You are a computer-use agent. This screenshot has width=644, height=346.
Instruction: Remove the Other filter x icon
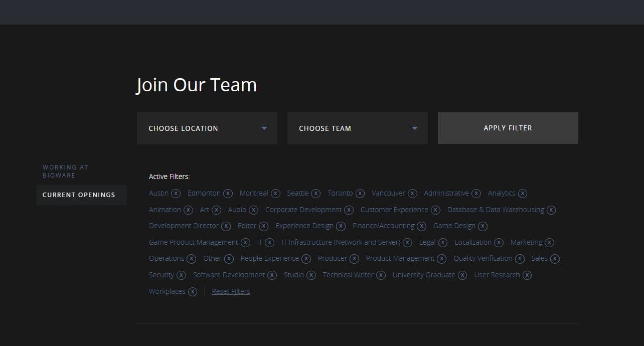229,259
